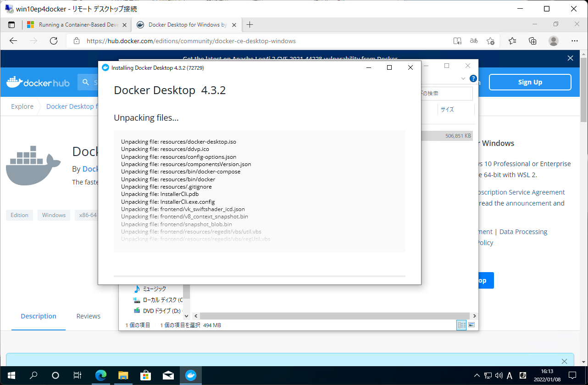Screen dimensions: 588x385
Task: Switch to the Reviews tab
Action: click(88, 316)
